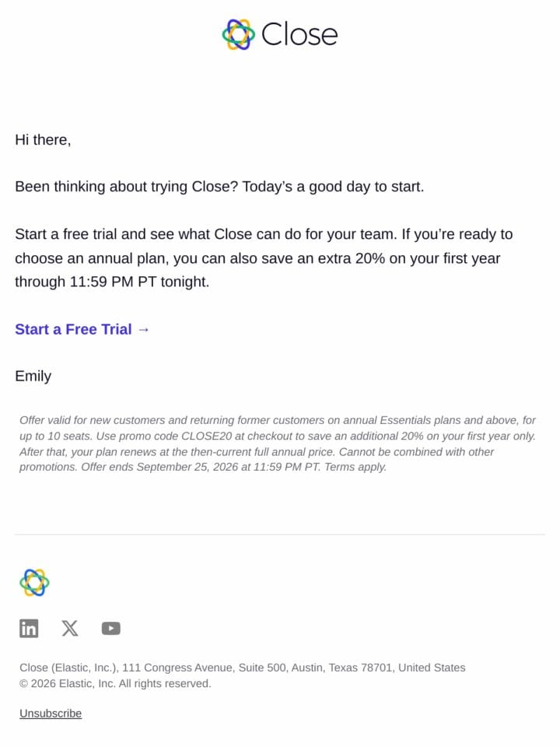560x747 pixels.
Task: Open the X (Twitter) social icon
Action: [x=70, y=629]
